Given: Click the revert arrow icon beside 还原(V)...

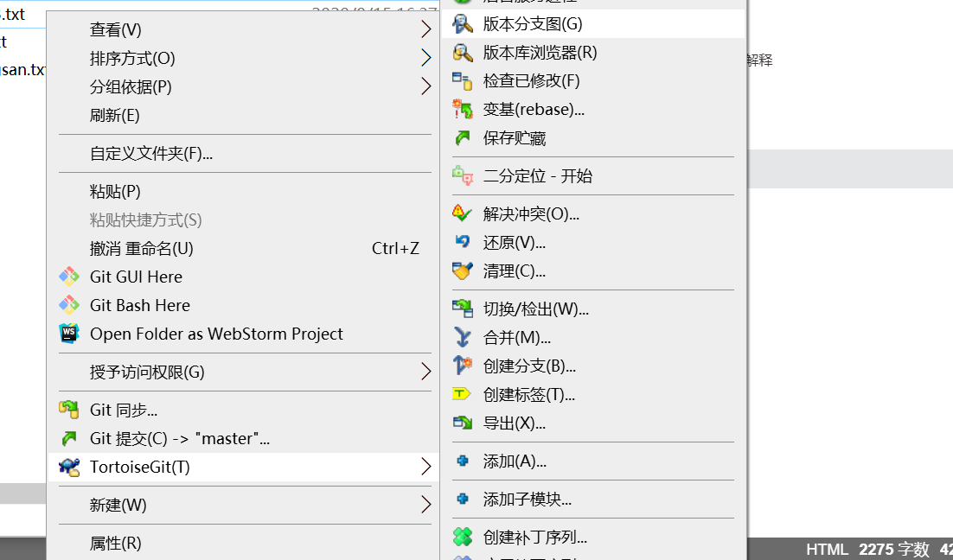Looking at the screenshot, I should pyautogui.click(x=463, y=242).
